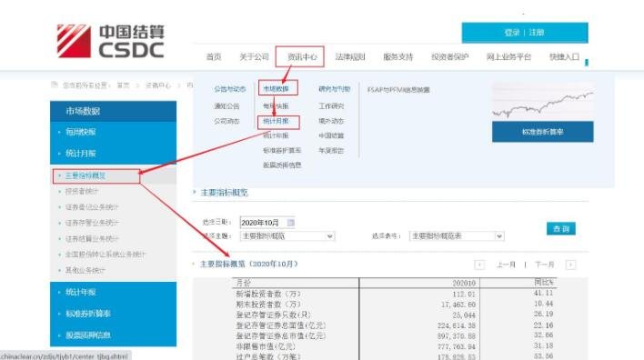Image resolution: width=644 pixels, height=360 pixels.
Task: Click the 登记存管证券总市值(亿元) row label
Action: tap(281, 336)
